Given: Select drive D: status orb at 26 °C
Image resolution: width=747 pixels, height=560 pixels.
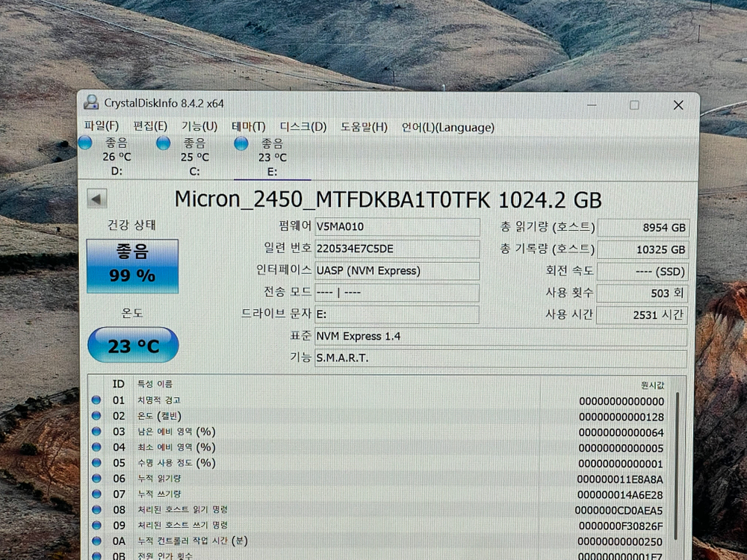Looking at the screenshot, I should (86, 143).
